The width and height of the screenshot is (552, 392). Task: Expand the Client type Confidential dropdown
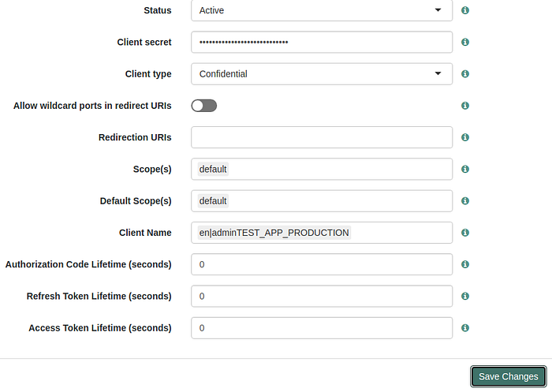pyautogui.click(x=322, y=74)
